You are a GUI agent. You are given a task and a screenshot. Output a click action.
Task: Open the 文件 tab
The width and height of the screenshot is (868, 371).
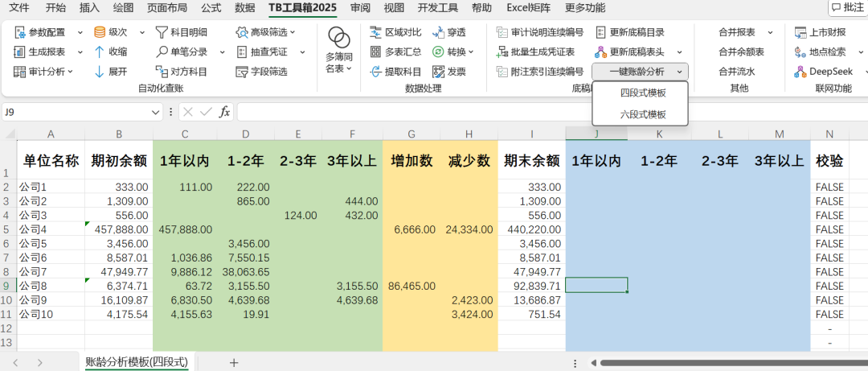20,8
